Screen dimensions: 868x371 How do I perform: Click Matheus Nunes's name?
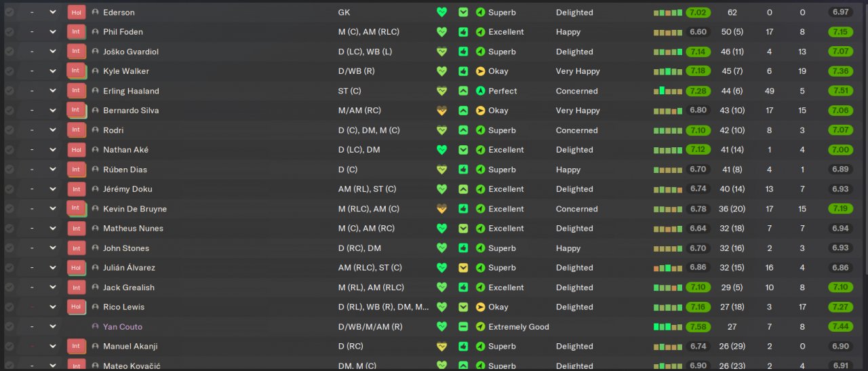133,229
